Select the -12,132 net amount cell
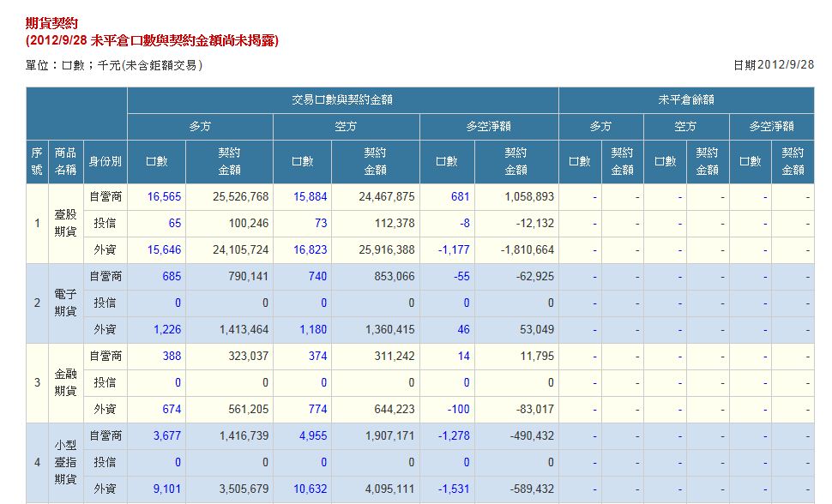The image size is (832, 504). coord(517,224)
